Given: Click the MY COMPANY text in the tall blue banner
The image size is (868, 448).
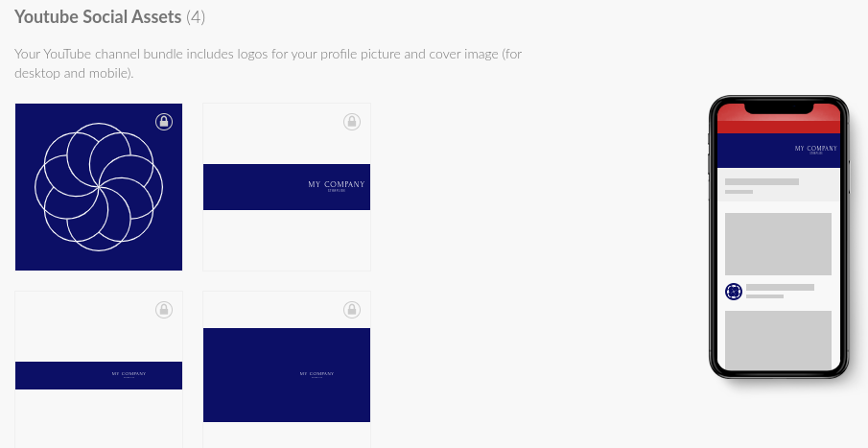Looking at the screenshot, I should pos(317,374).
